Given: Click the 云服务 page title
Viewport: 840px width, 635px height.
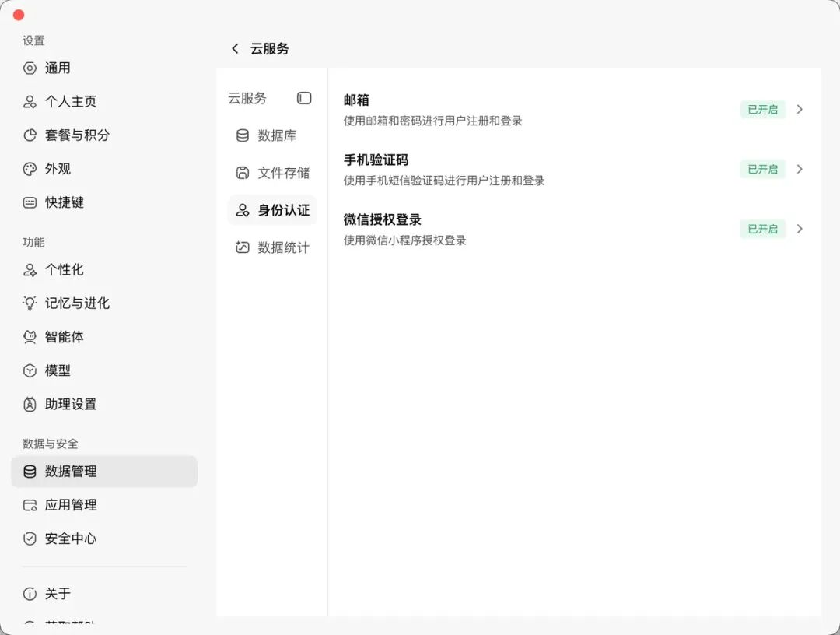Looking at the screenshot, I should point(269,49).
